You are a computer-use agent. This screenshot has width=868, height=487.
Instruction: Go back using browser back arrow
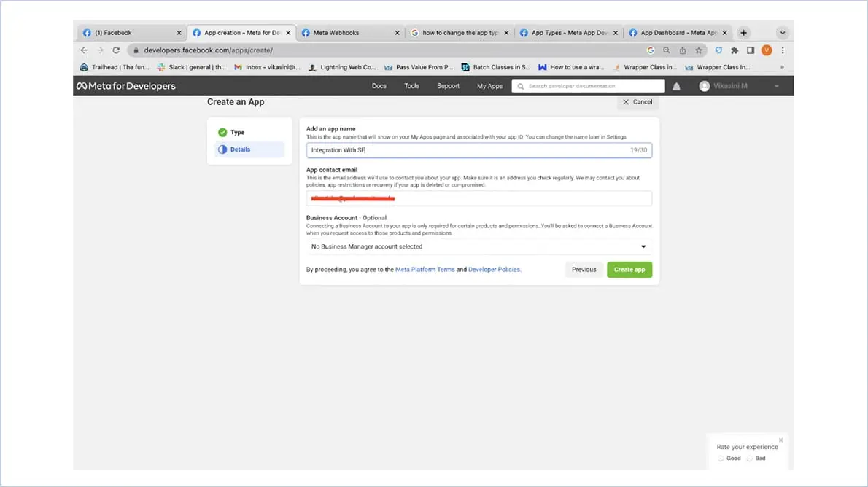coord(84,50)
